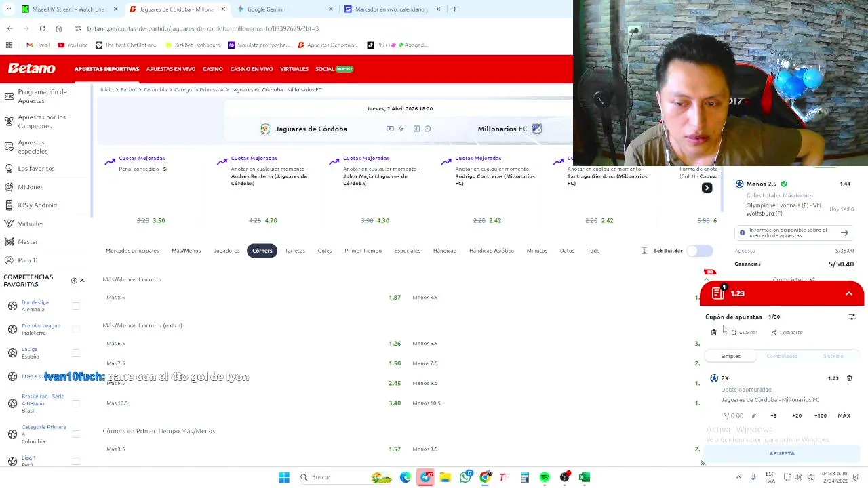Image resolution: width=868 pixels, height=488 pixels.
Task: Open the Windows Start menu
Action: (x=284, y=477)
